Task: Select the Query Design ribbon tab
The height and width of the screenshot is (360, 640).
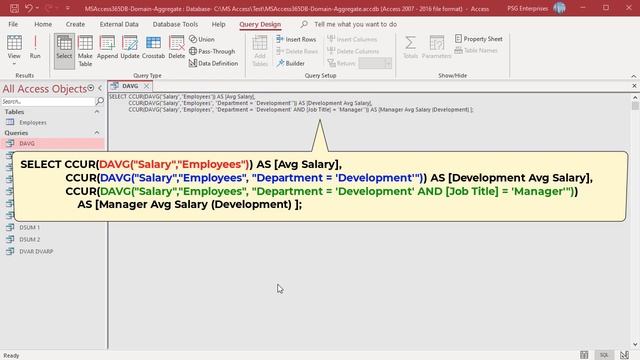Action: [x=260, y=24]
